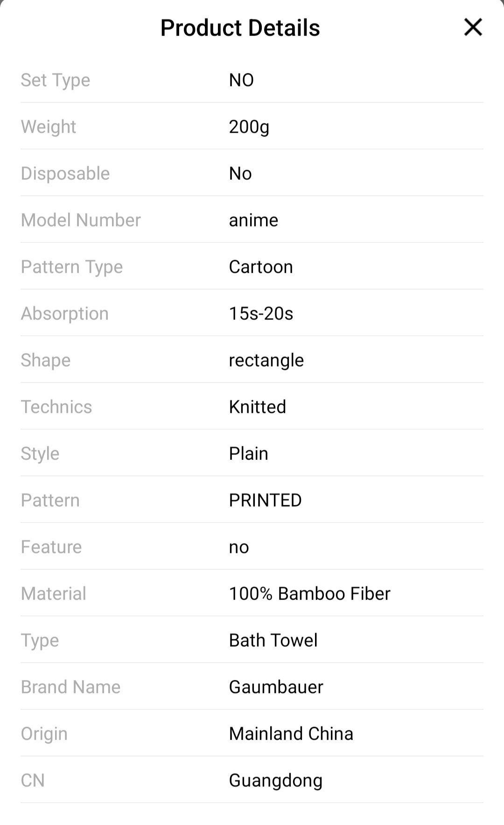Tap the Model Number value anime
The width and height of the screenshot is (504, 825).
coord(253,220)
